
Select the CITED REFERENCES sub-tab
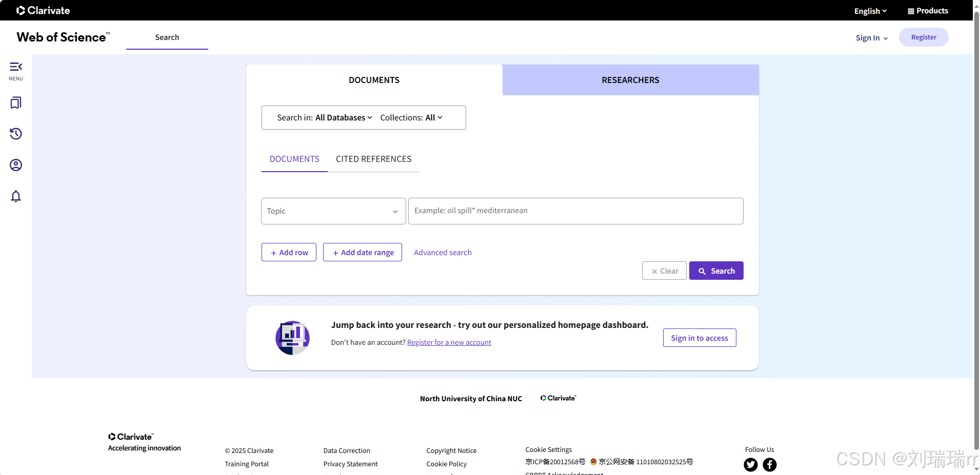pyautogui.click(x=374, y=159)
